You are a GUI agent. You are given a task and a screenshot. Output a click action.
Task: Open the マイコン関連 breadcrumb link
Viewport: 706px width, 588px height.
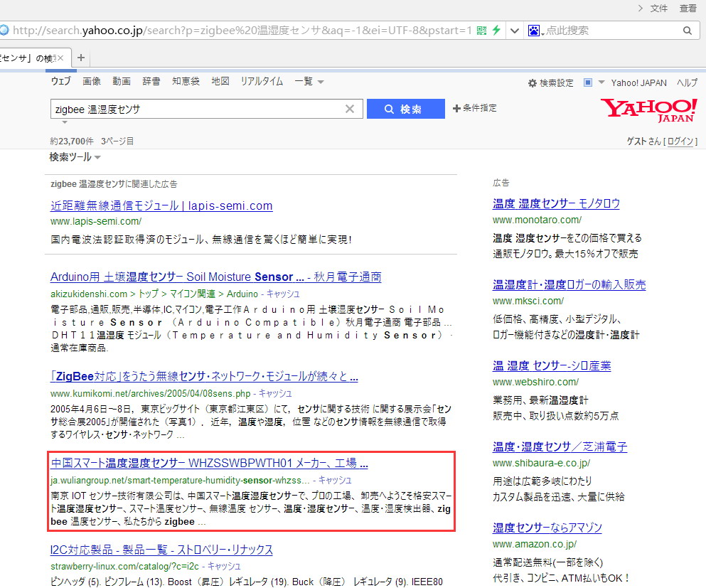192,294
